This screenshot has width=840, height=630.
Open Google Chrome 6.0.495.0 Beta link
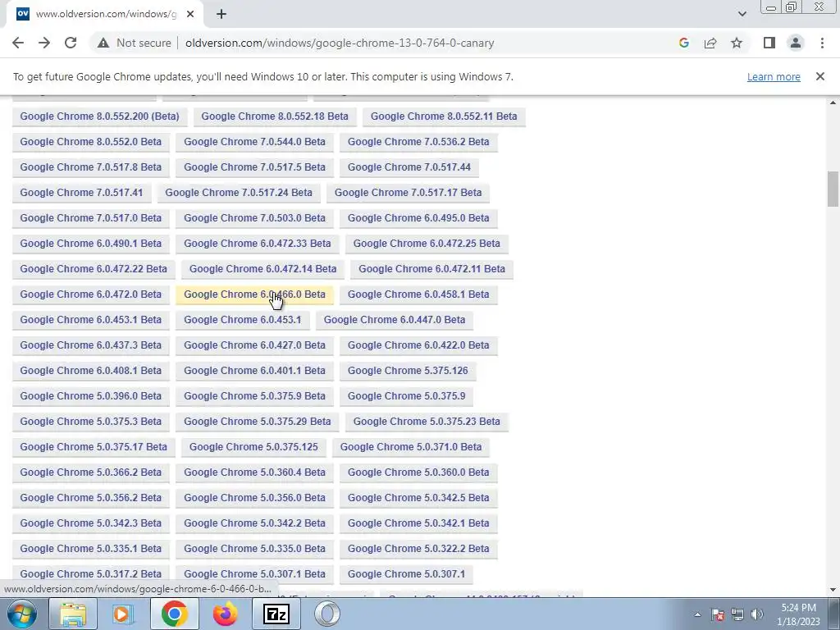(x=418, y=218)
